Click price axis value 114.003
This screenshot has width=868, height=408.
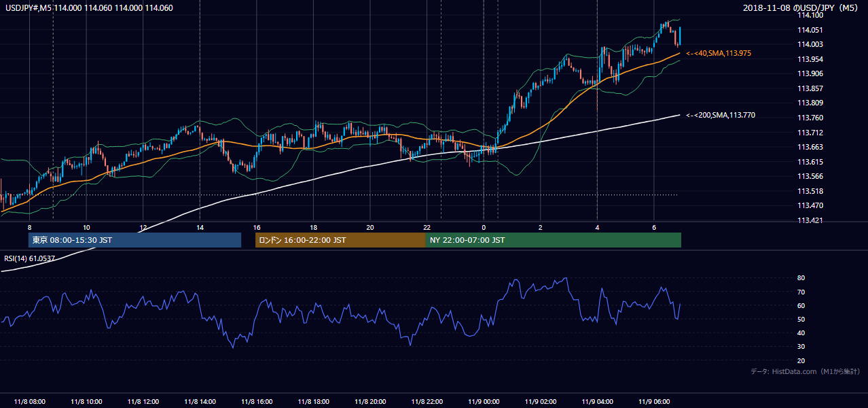tap(810, 44)
